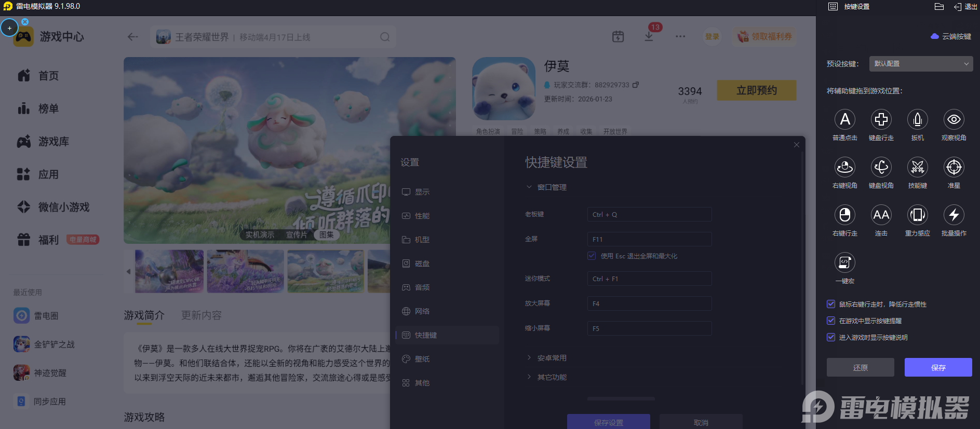980x429 pixels.
Task: Open 音频 settings tab
Action: 447,287
